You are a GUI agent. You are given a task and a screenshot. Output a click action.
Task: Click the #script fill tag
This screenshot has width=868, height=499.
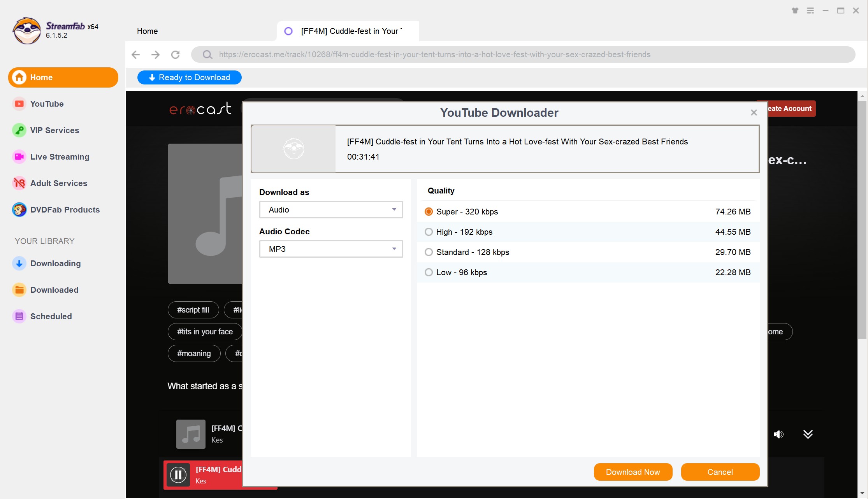193,310
